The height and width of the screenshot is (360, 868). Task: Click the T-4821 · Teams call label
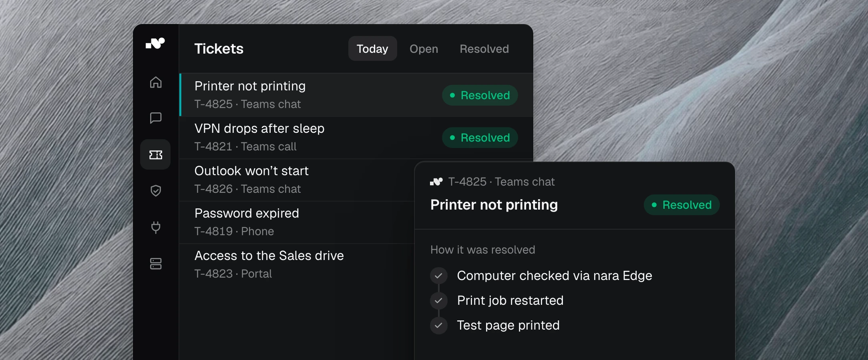(x=245, y=146)
